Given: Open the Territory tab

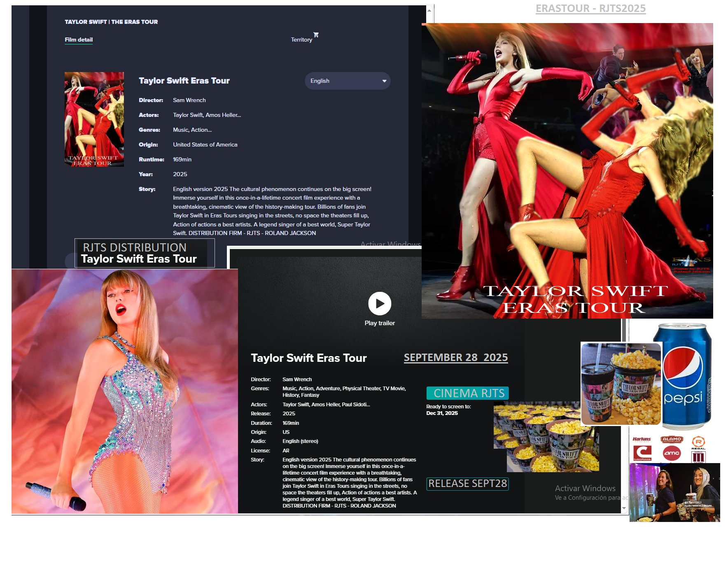Looking at the screenshot, I should (x=301, y=40).
